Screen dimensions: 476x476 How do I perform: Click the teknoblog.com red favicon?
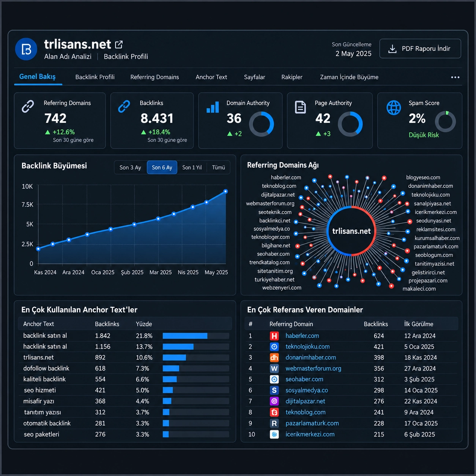click(x=274, y=412)
